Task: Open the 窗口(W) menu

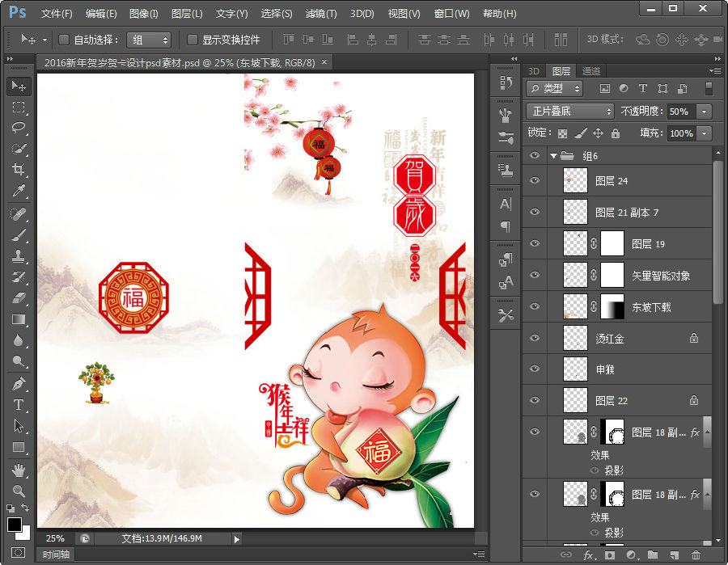Action: [x=451, y=14]
